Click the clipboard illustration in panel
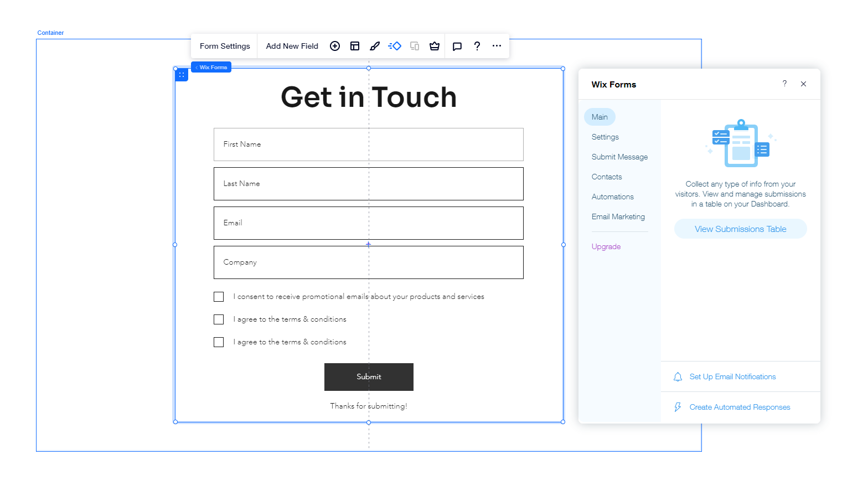Screen dimensions: 868x480 click(x=741, y=143)
